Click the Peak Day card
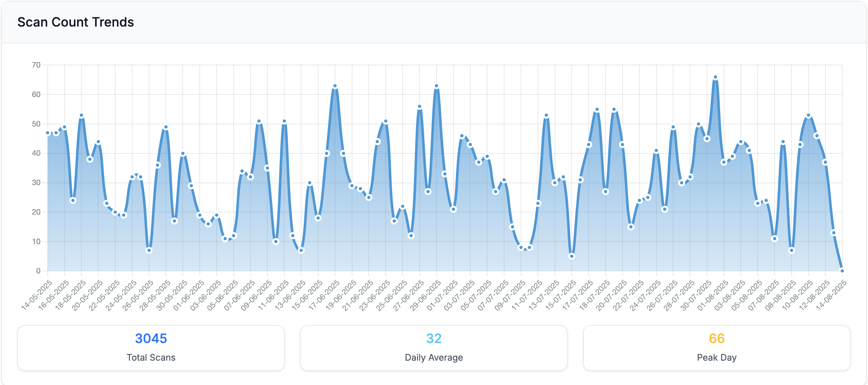Image resolution: width=868 pixels, height=385 pixels. 716,348
